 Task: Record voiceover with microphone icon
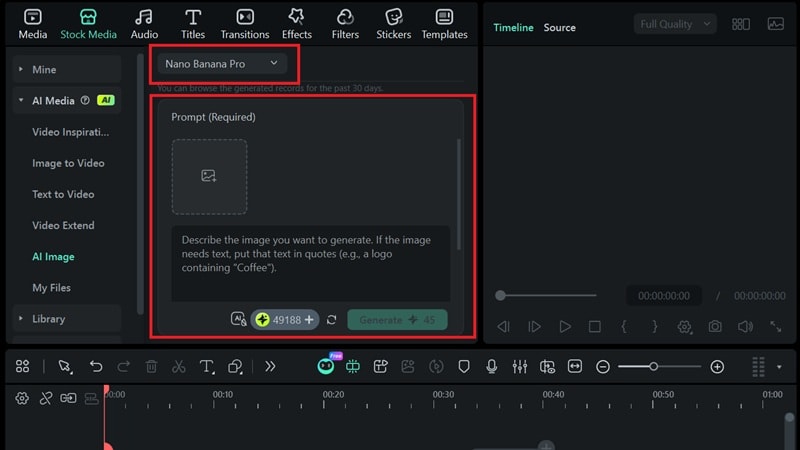point(491,366)
